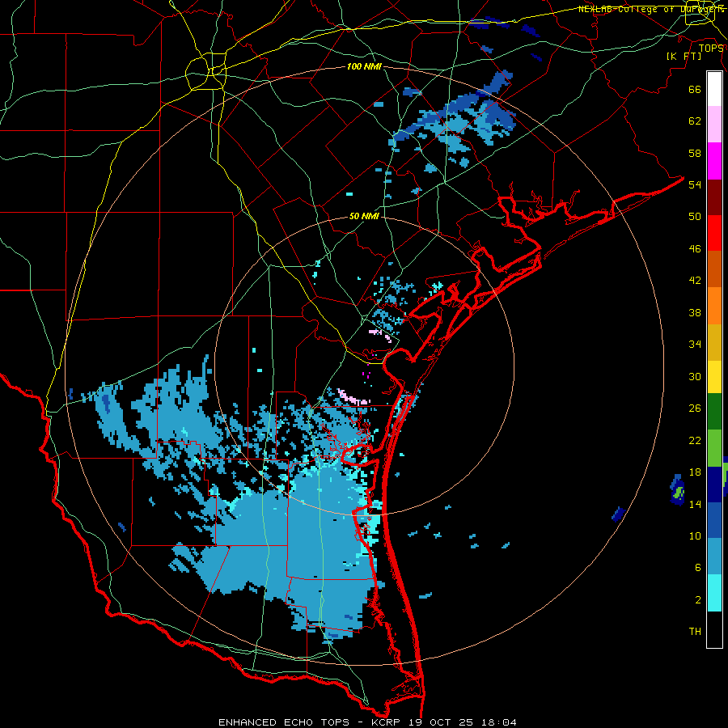
Task: Click the black TH threshold swatch
Action: (x=714, y=629)
